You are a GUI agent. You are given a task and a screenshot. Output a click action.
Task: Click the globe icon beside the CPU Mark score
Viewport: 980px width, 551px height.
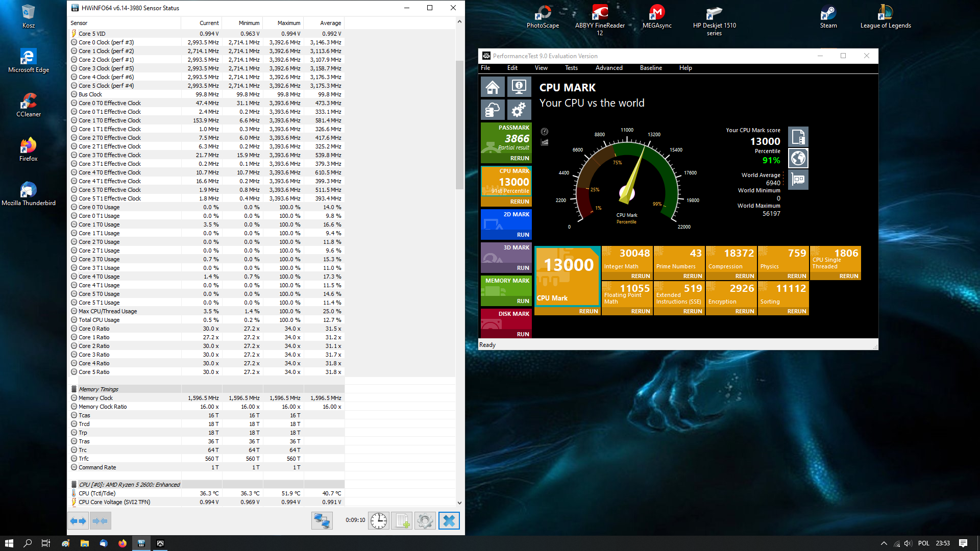tap(798, 158)
